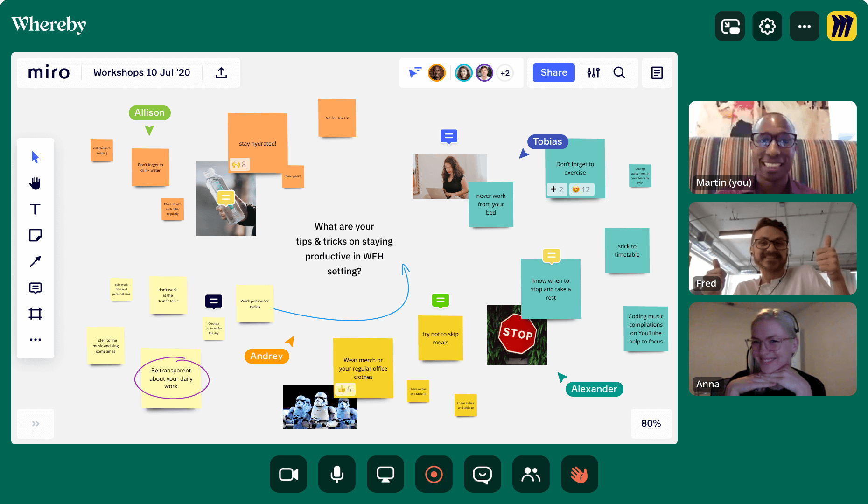Expand more tools in left toolbar

coord(35,340)
